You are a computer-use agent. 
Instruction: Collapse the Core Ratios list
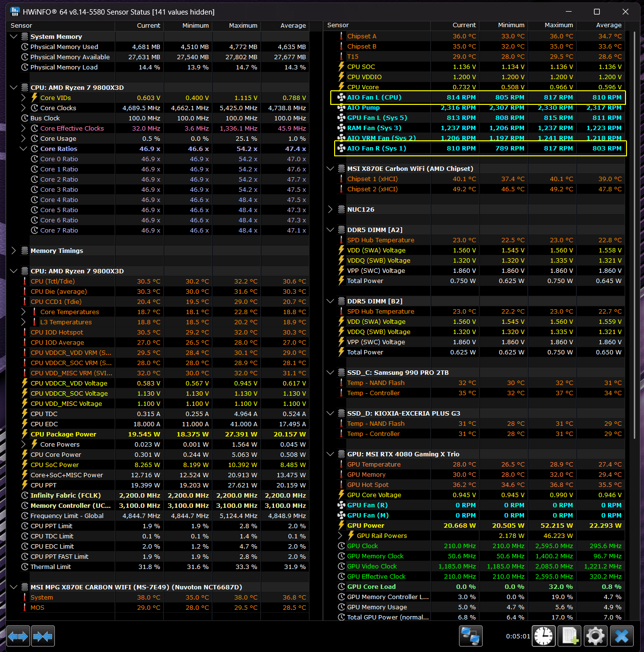[x=23, y=149]
